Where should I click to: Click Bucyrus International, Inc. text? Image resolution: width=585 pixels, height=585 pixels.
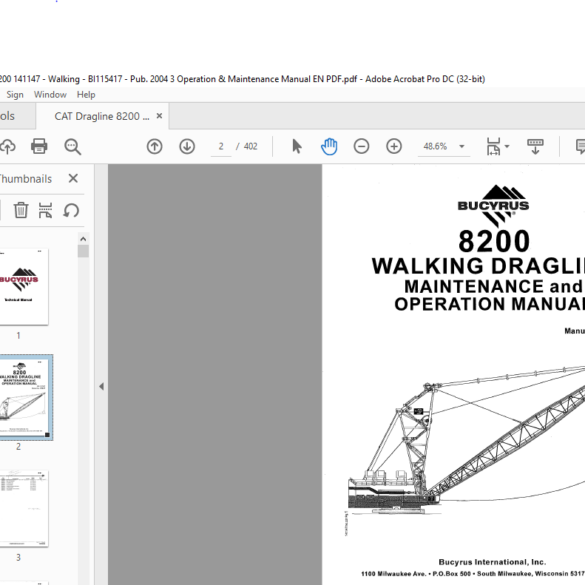pos(492,562)
